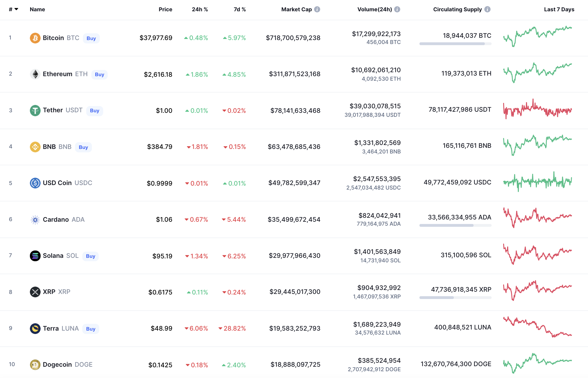
Task: Click Solana volume $1,401,563,849
Action: pyautogui.click(x=377, y=252)
